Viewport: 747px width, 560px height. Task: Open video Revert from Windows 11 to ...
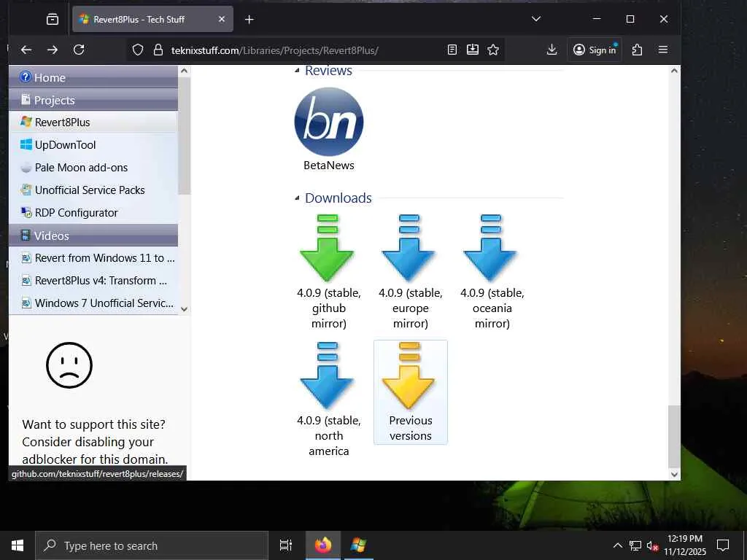pyautogui.click(x=93, y=257)
